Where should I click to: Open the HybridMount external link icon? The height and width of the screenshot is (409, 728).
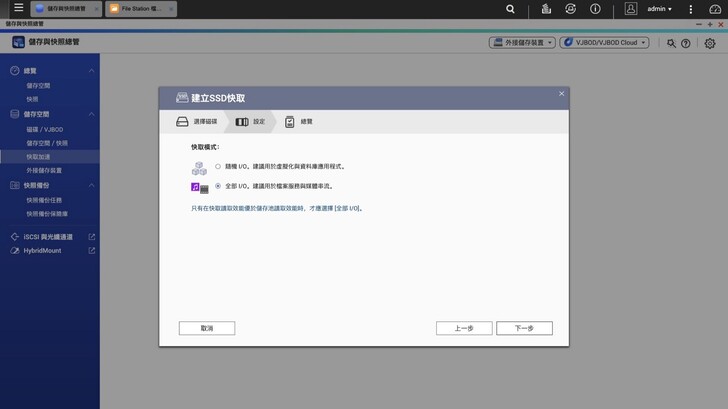[x=92, y=251]
